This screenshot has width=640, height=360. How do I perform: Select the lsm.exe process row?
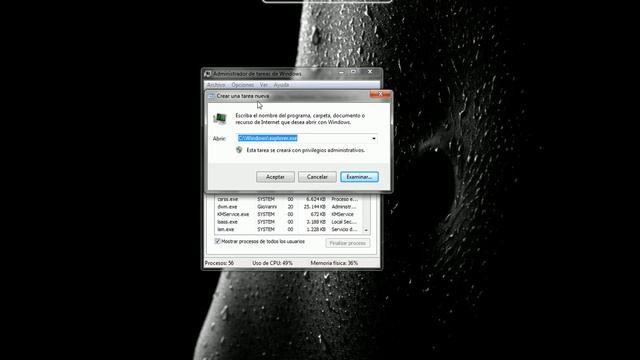click(x=289, y=229)
